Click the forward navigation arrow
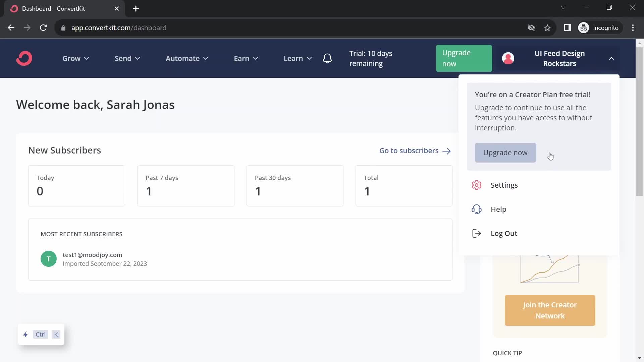644x362 pixels. (x=27, y=28)
